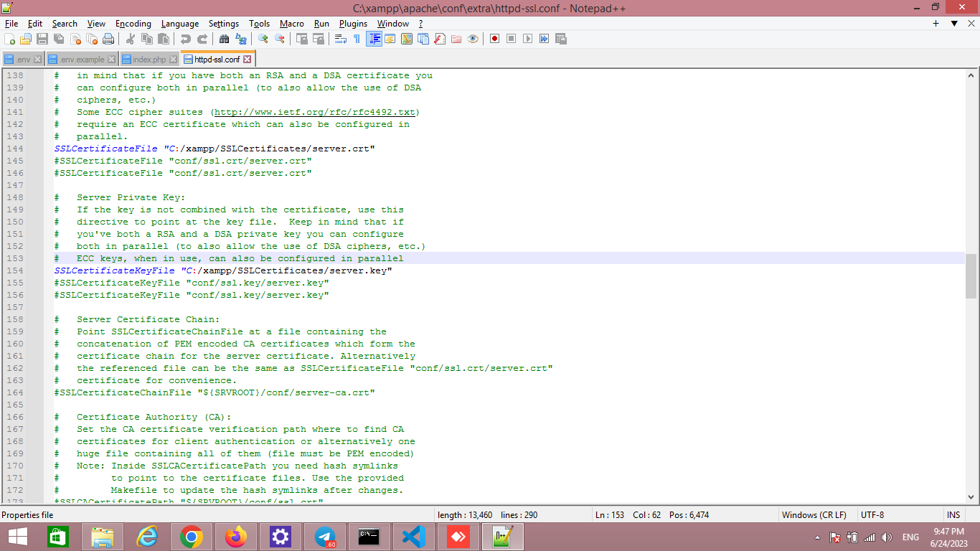The height and width of the screenshot is (551, 980).
Task: Print the document with the printer icon
Action: pyautogui.click(x=108, y=39)
